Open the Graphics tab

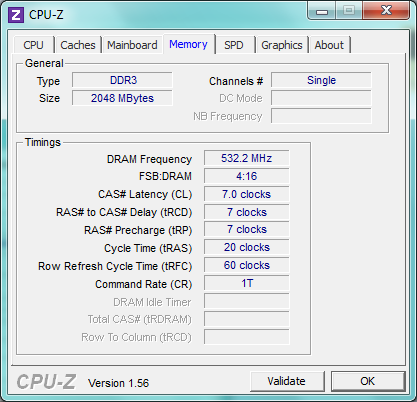(x=282, y=45)
